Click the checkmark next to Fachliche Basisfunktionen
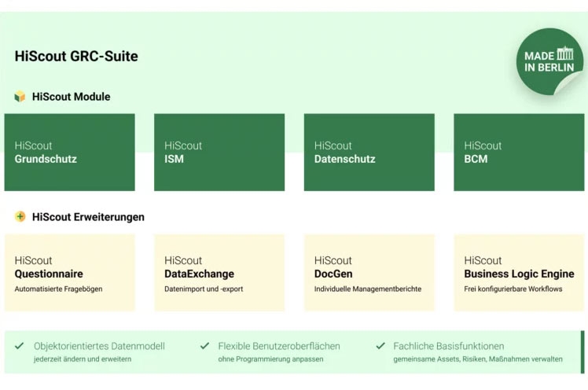 [x=380, y=346]
